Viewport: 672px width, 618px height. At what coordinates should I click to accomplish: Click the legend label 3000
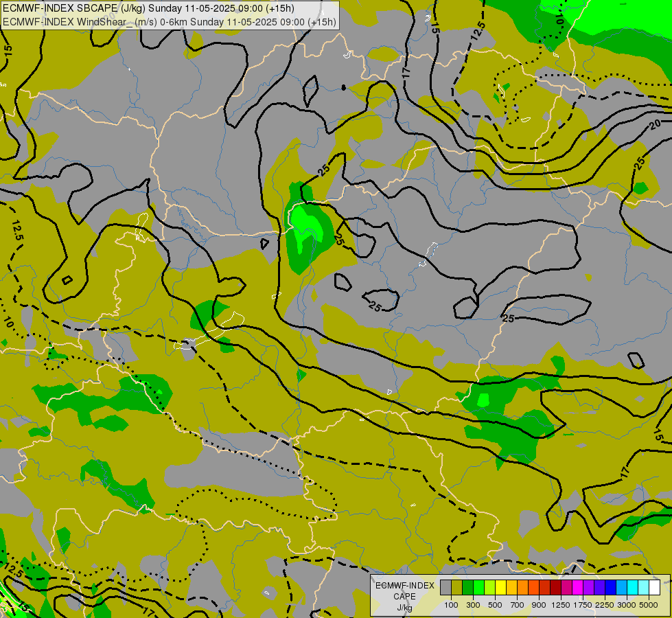pos(627,605)
